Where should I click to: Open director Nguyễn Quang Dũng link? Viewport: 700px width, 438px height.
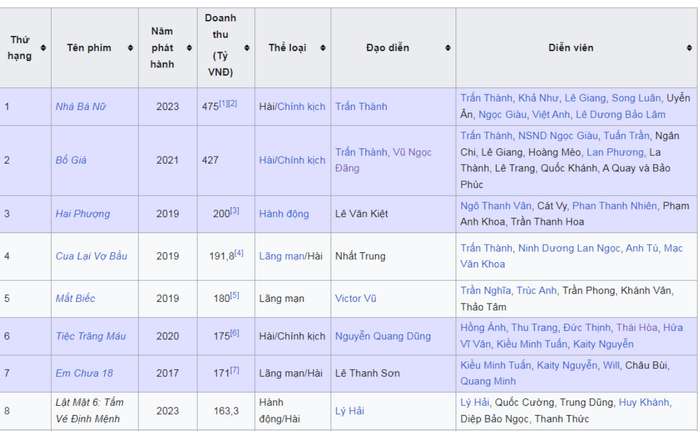pos(383,336)
